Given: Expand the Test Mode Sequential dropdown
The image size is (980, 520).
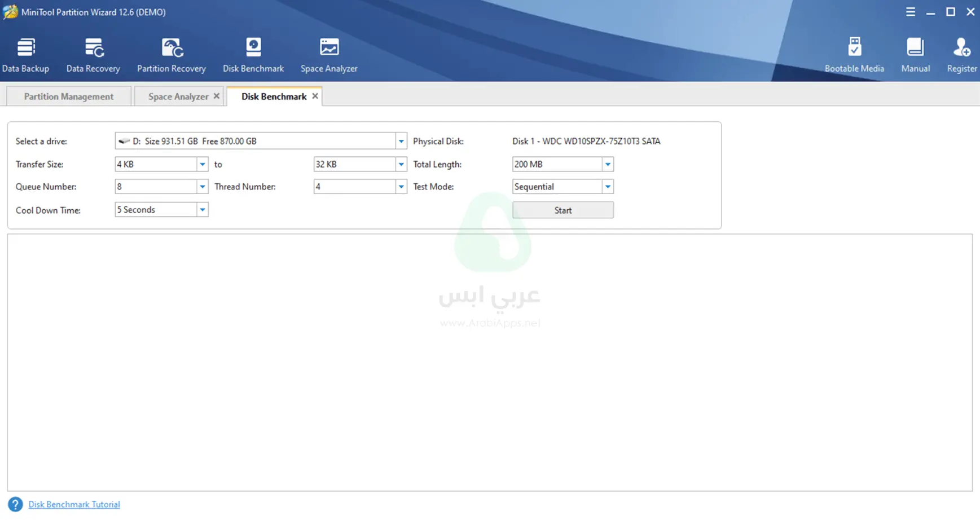Looking at the screenshot, I should click(608, 187).
